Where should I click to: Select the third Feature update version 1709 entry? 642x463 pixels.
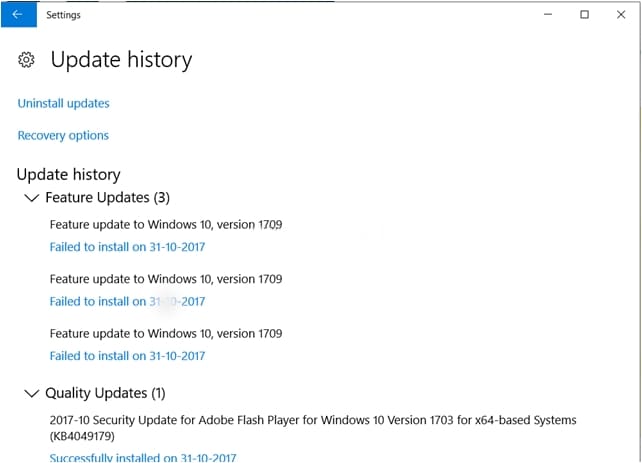click(165, 333)
